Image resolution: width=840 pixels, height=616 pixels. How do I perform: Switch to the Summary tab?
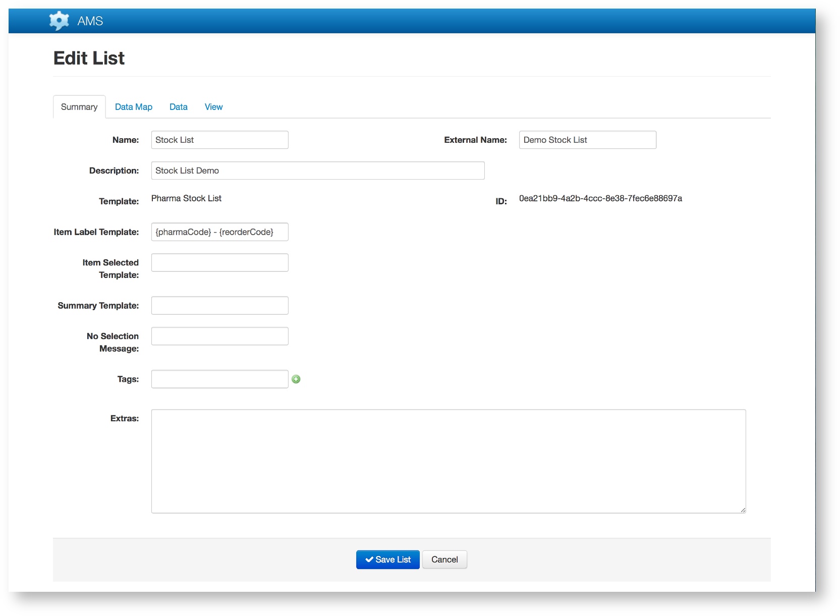[79, 107]
